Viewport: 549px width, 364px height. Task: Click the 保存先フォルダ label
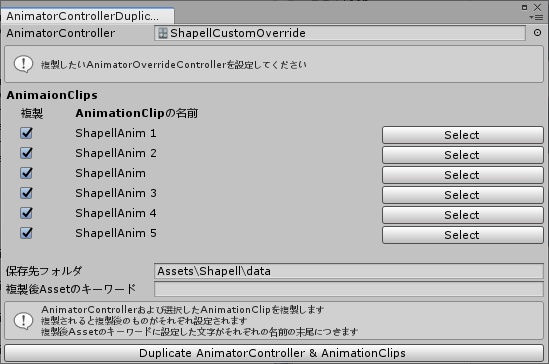pyautogui.click(x=44, y=271)
